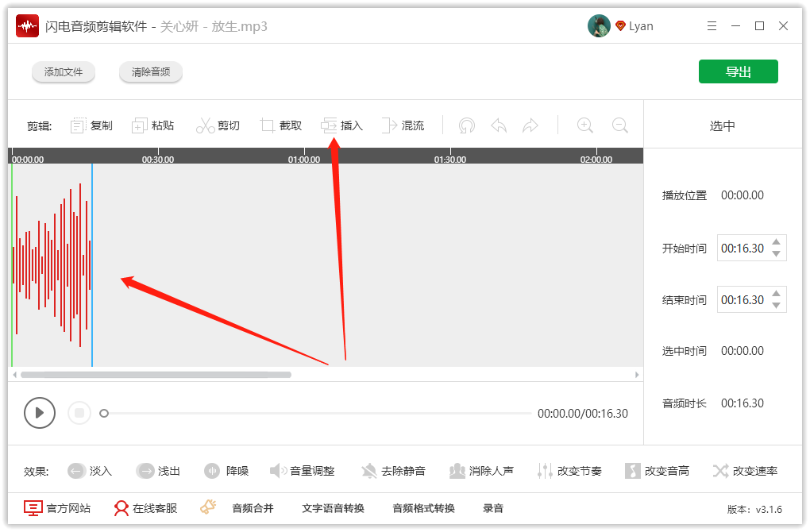This screenshot has height=532, width=810.
Task: Select the 复制 copy tool
Action: [91, 125]
